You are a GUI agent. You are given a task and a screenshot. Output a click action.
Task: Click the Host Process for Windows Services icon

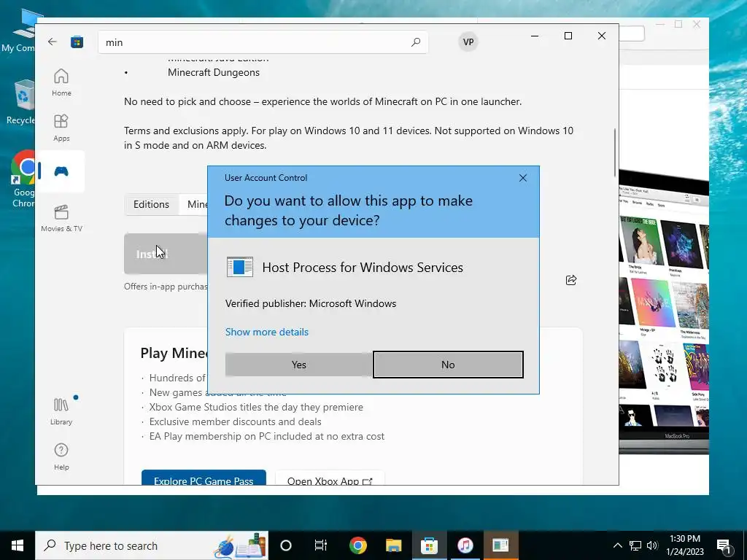tap(239, 267)
